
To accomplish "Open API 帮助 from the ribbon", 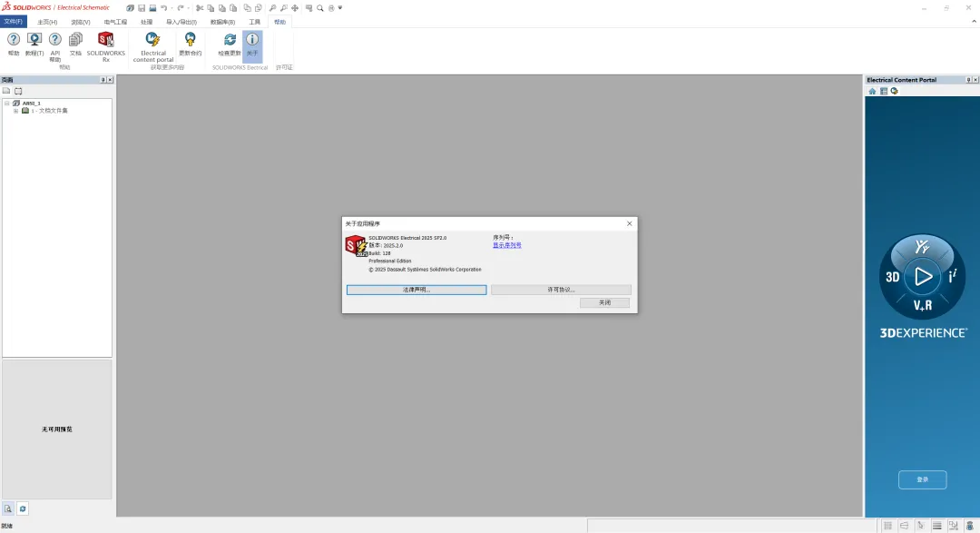I will click(x=55, y=47).
